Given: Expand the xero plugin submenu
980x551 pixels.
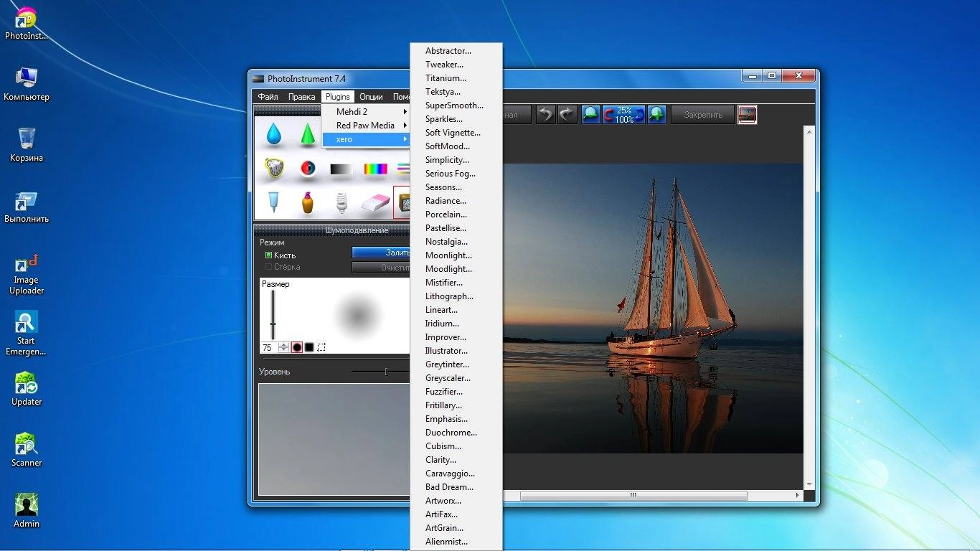Looking at the screenshot, I should pos(366,139).
